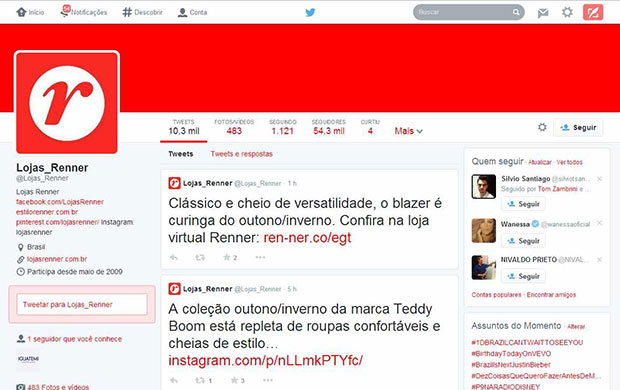Open pinterest.com/lojasrenner/ link
This screenshot has height=390, width=620.
[58, 222]
